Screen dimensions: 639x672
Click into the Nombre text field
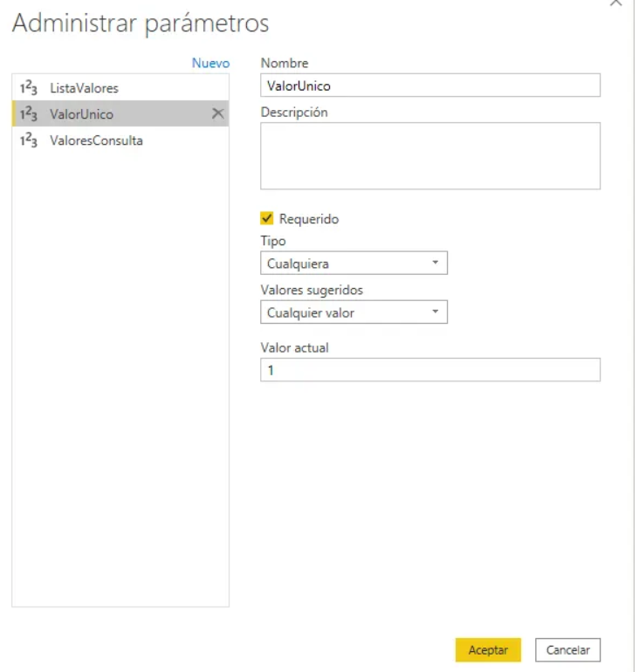click(429, 86)
